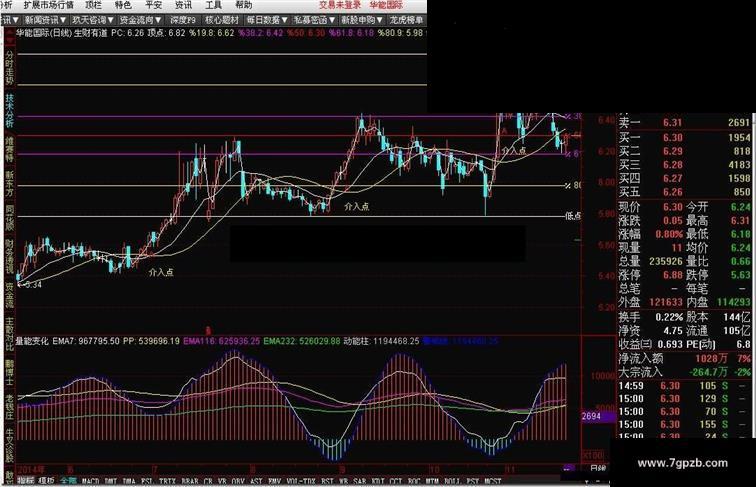This screenshot has height=487, width=756.
Task: Expand the 新闻资讯 dropdown
Action: [45, 20]
